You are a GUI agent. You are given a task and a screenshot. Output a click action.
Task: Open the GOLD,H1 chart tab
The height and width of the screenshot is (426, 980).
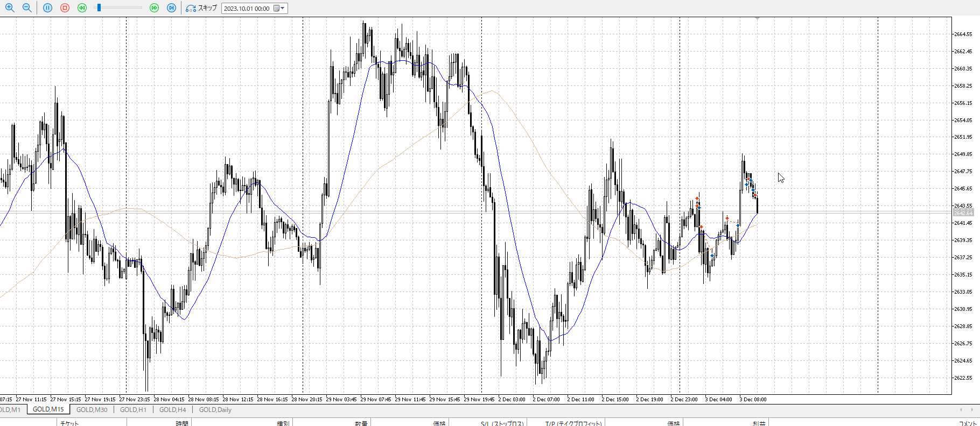pyautogui.click(x=133, y=410)
